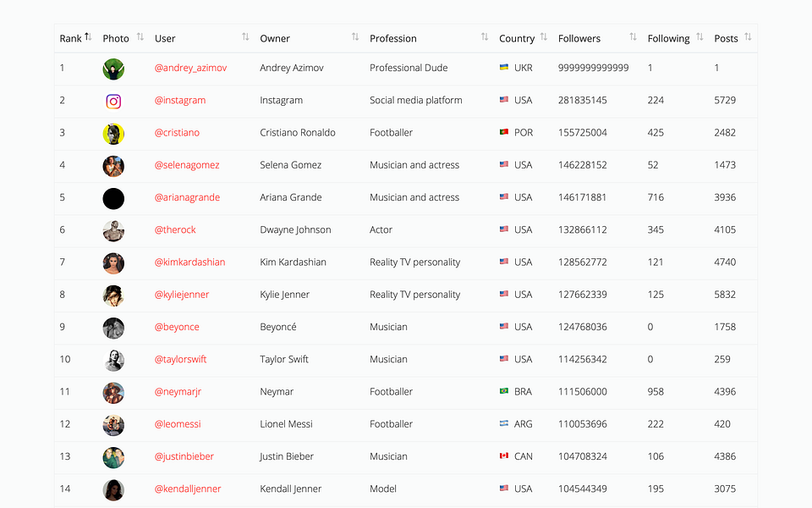Sort table by Country column arrows

coord(544,36)
